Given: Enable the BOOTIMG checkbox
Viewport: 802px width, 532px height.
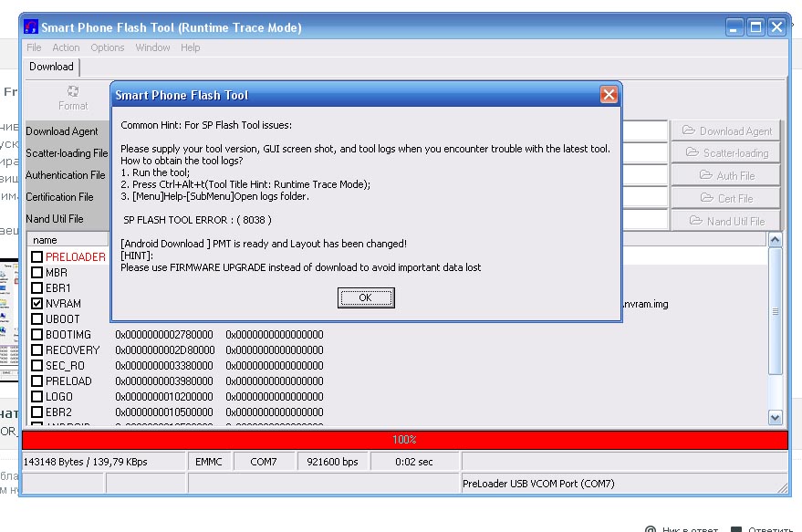Looking at the screenshot, I should click(37, 335).
